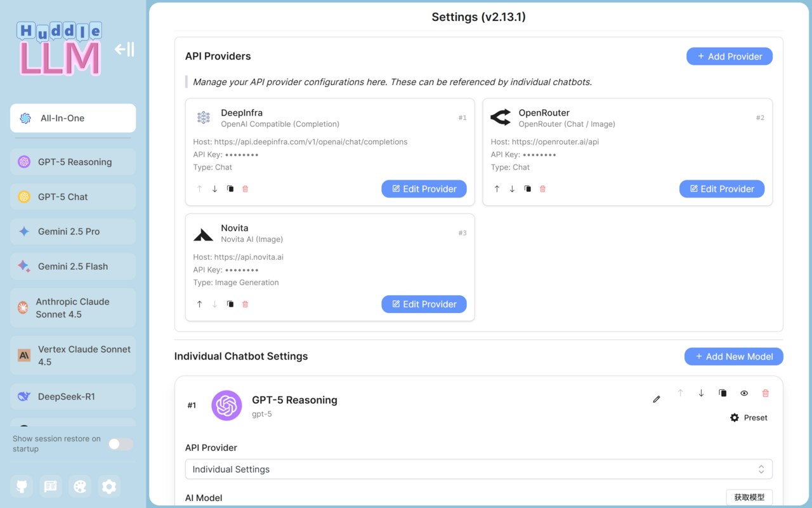Move Novita provider up
Viewport: 812px width, 508px height.
click(199, 304)
